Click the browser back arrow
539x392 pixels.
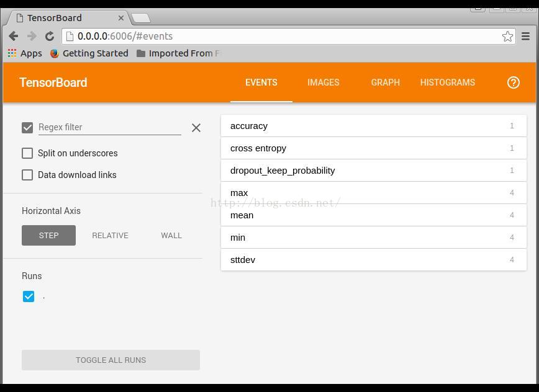click(x=14, y=36)
